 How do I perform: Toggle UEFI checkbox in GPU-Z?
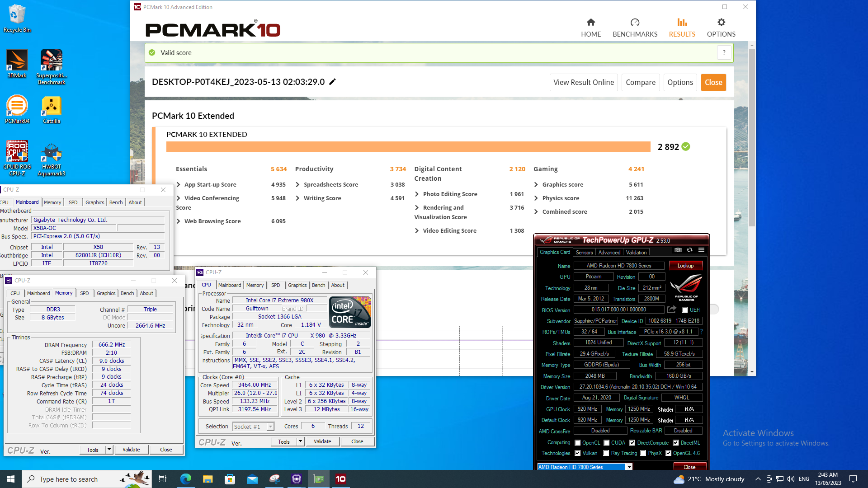685,310
